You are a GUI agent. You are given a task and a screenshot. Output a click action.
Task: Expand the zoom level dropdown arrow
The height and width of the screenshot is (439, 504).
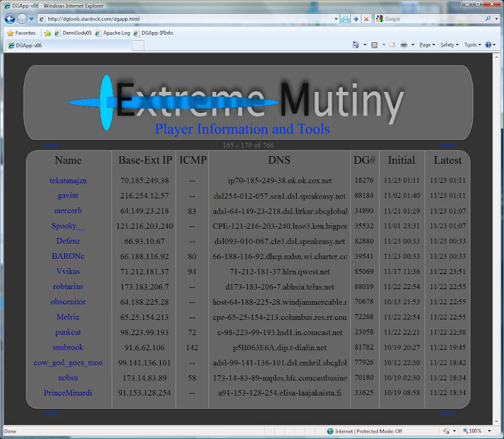pos(490,431)
